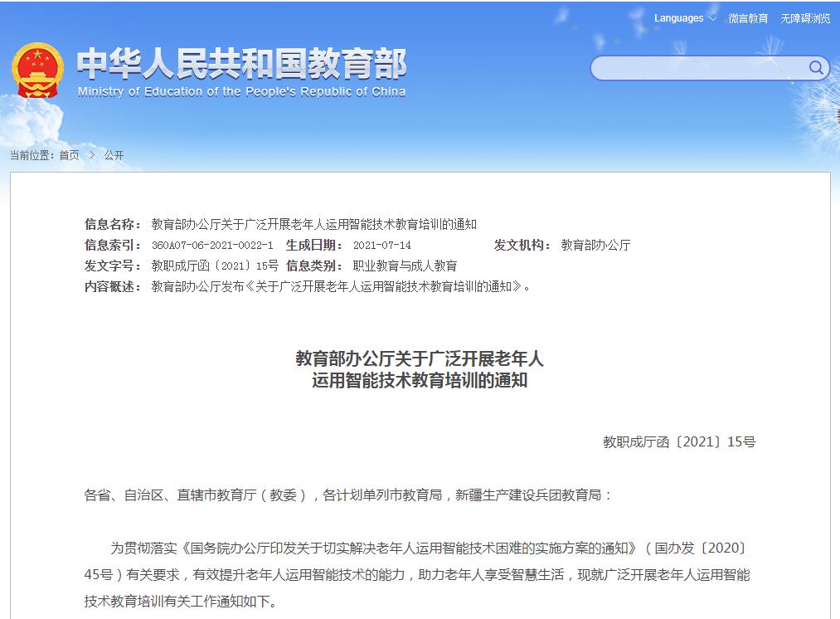Image resolution: width=840 pixels, height=619 pixels.
Task: Click the issuing body 教育部办公厅 value
Action: [595, 245]
